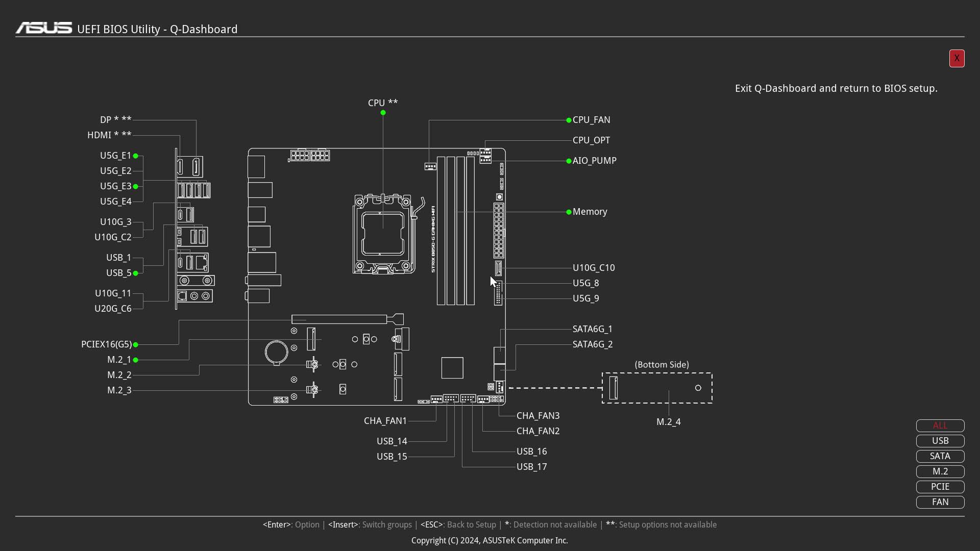980x551 pixels.
Task: Select the CHA_FAN2 header label
Action: coord(538,431)
